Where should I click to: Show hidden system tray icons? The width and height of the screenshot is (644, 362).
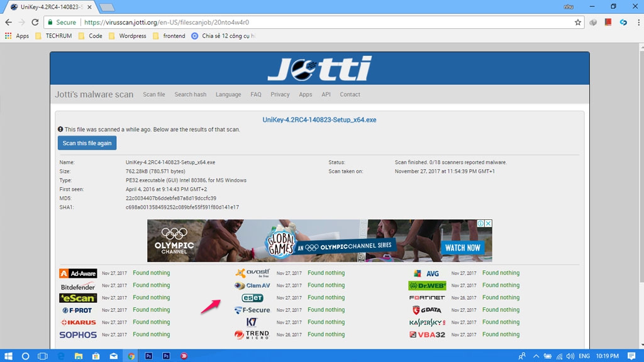(536, 356)
